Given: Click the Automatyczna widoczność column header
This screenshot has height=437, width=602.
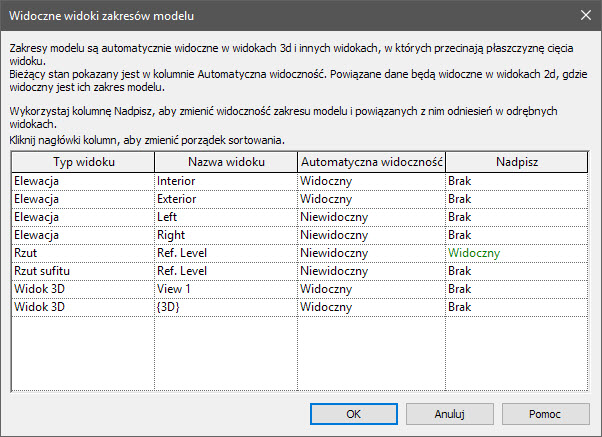Looking at the screenshot, I should click(x=371, y=161).
